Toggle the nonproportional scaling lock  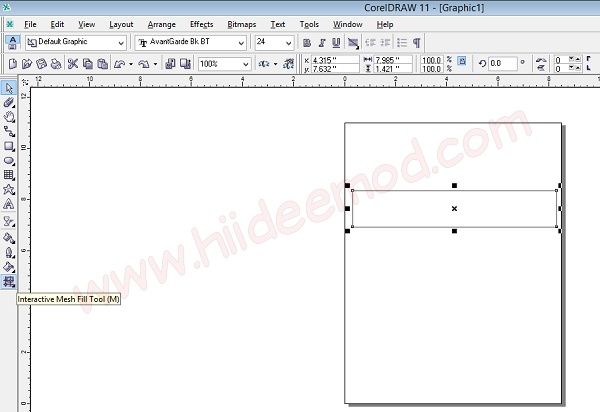click(x=462, y=61)
